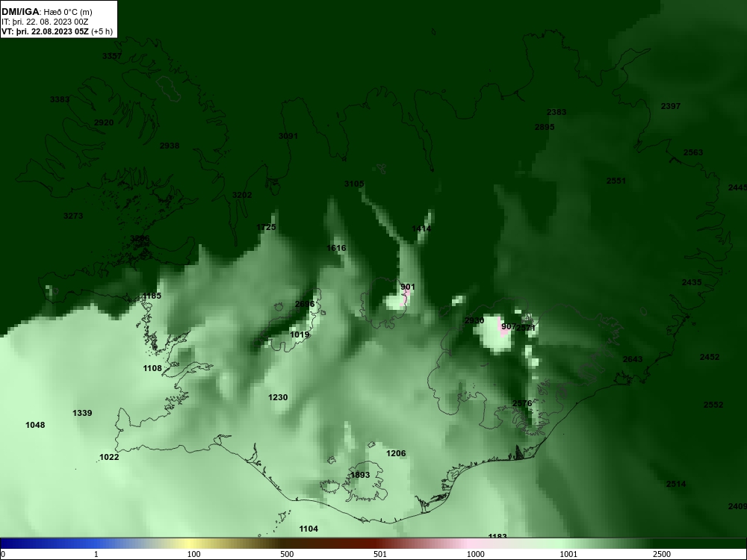This screenshot has height=560, width=747.
Task: Click the 2397 value label
Action: tap(671, 106)
